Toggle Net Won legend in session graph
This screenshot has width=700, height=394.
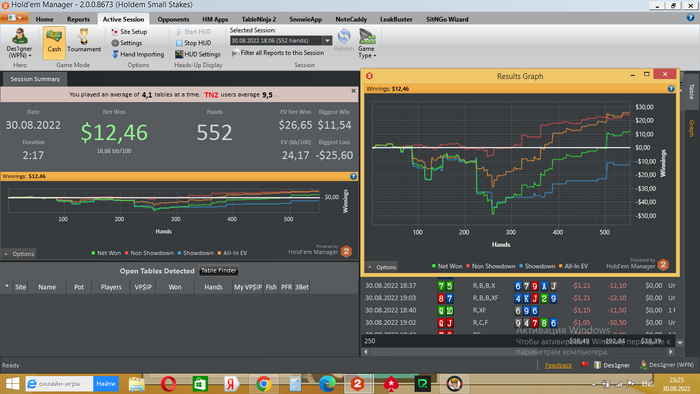(106, 253)
